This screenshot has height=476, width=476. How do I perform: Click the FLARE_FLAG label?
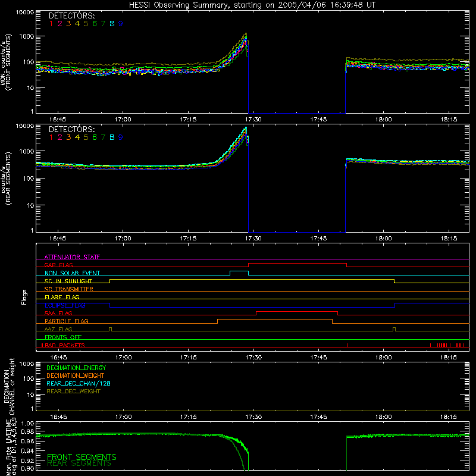pyautogui.click(x=62, y=297)
